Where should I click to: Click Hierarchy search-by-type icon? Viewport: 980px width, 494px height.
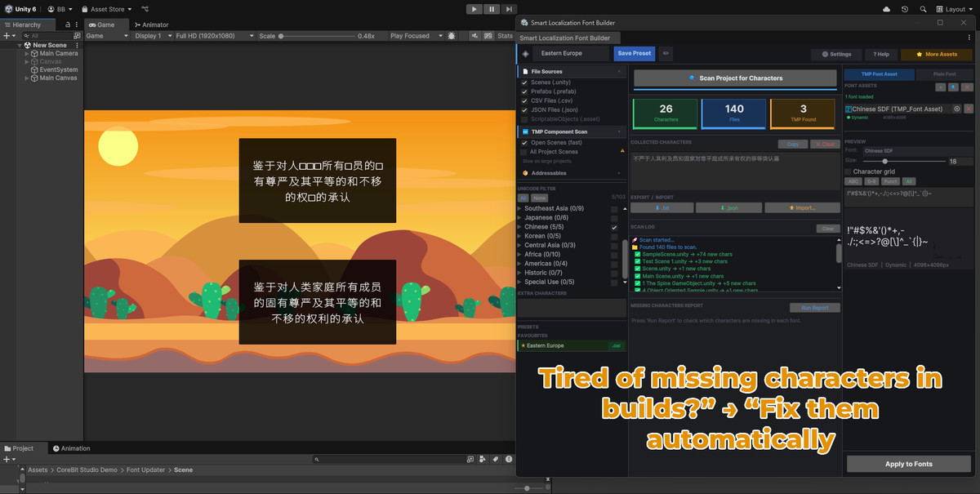tap(77, 36)
